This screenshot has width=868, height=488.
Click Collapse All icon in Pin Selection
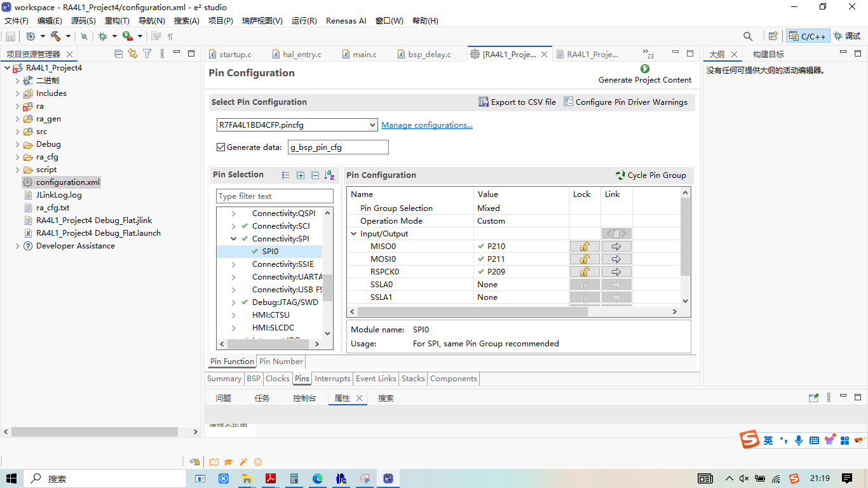coord(315,175)
